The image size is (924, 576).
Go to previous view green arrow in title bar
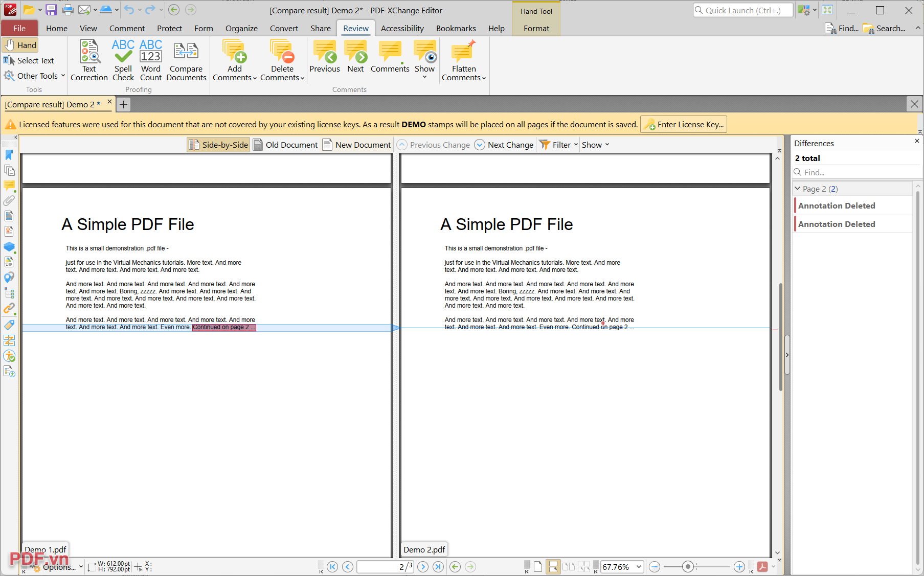click(x=174, y=10)
